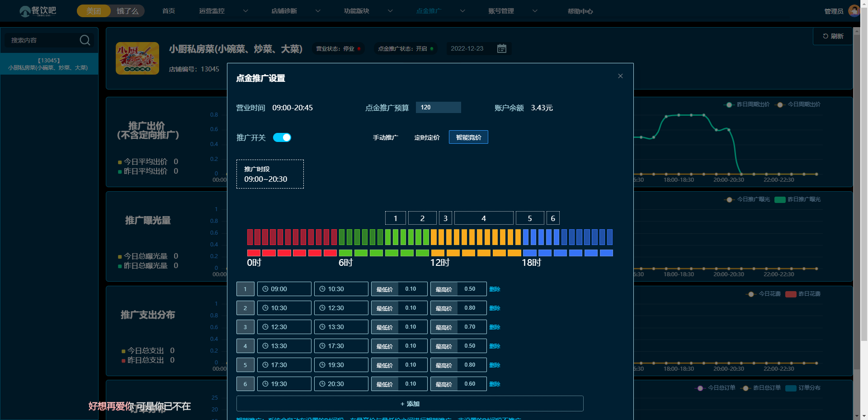Open start time 10:30 picker in row 2

[x=284, y=308]
